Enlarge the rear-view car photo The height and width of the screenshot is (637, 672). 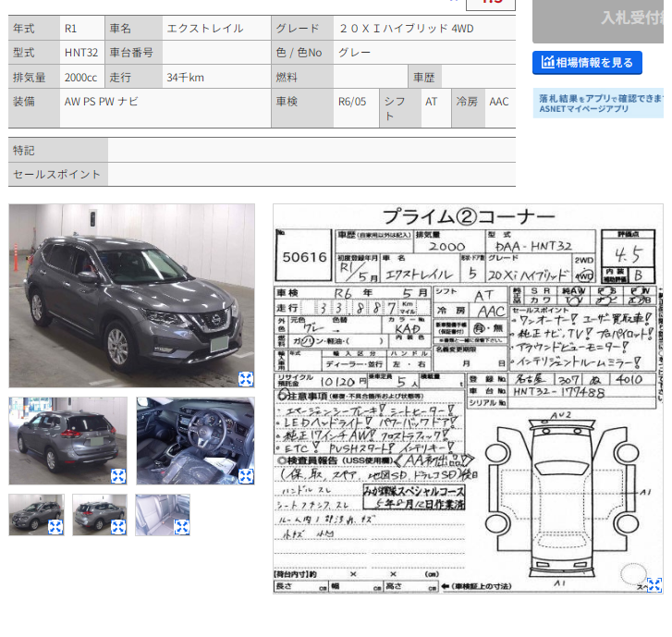[118, 476]
